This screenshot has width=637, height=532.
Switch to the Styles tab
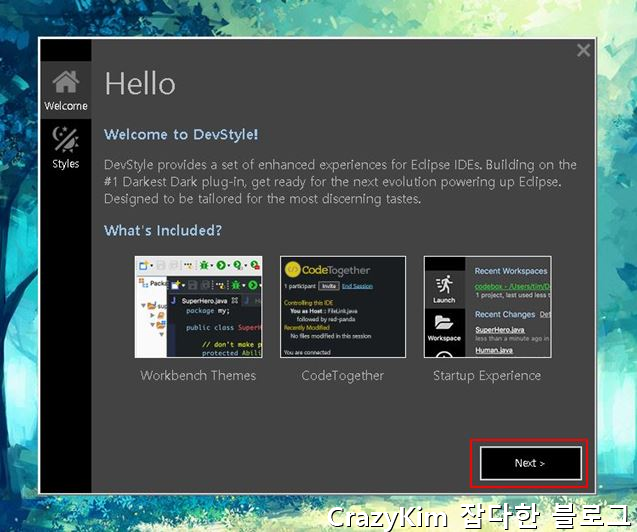click(66, 148)
